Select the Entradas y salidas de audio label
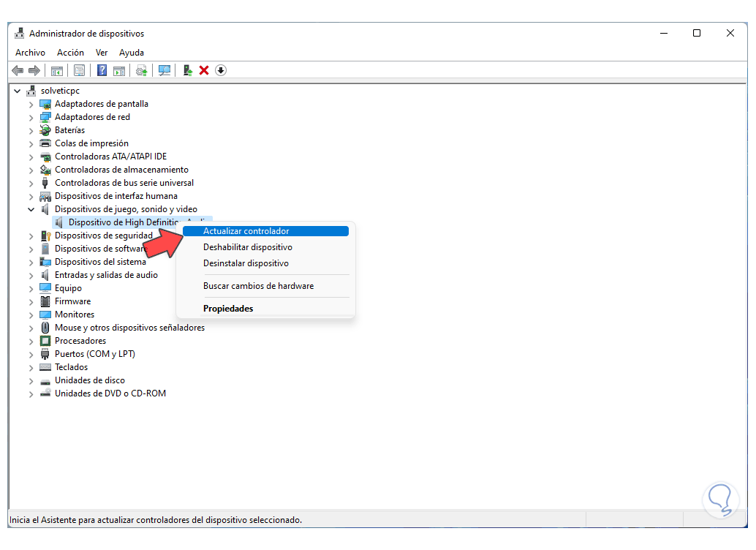Screen dimensions: 756x550 [106, 275]
